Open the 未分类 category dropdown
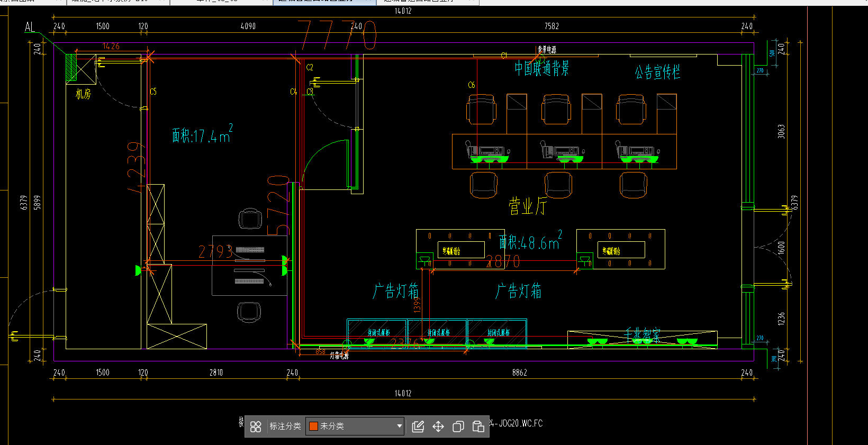 pyautogui.click(x=355, y=426)
